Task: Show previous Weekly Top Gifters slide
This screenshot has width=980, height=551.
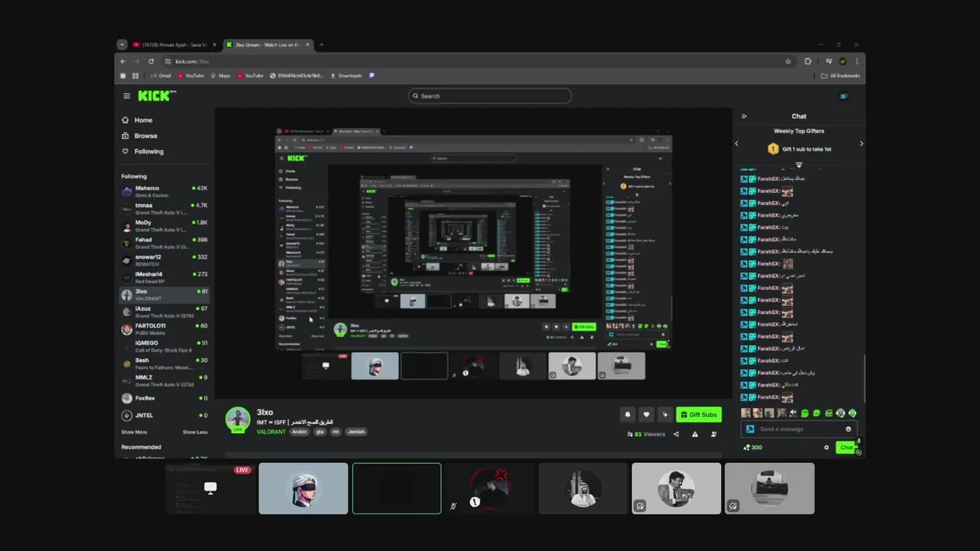Action: (x=737, y=144)
